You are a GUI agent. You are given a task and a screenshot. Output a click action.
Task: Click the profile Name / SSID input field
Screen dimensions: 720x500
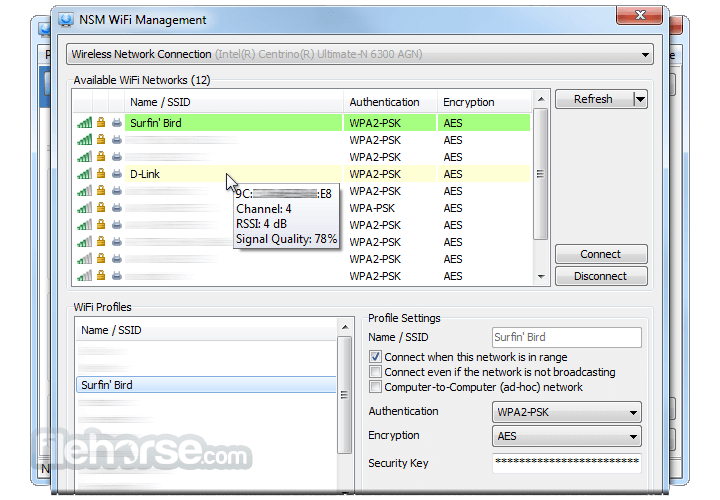[567, 337]
